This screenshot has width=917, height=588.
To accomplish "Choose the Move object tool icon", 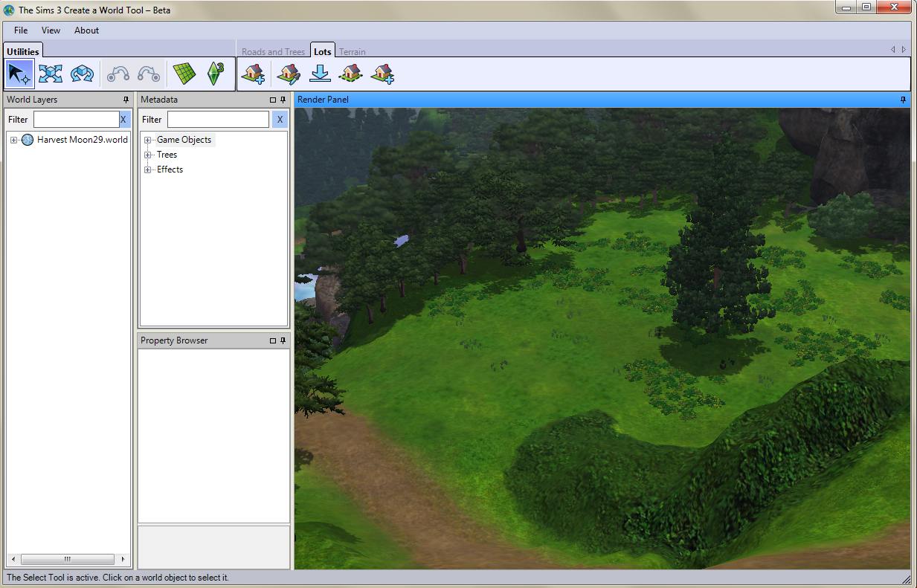I will (x=51, y=74).
